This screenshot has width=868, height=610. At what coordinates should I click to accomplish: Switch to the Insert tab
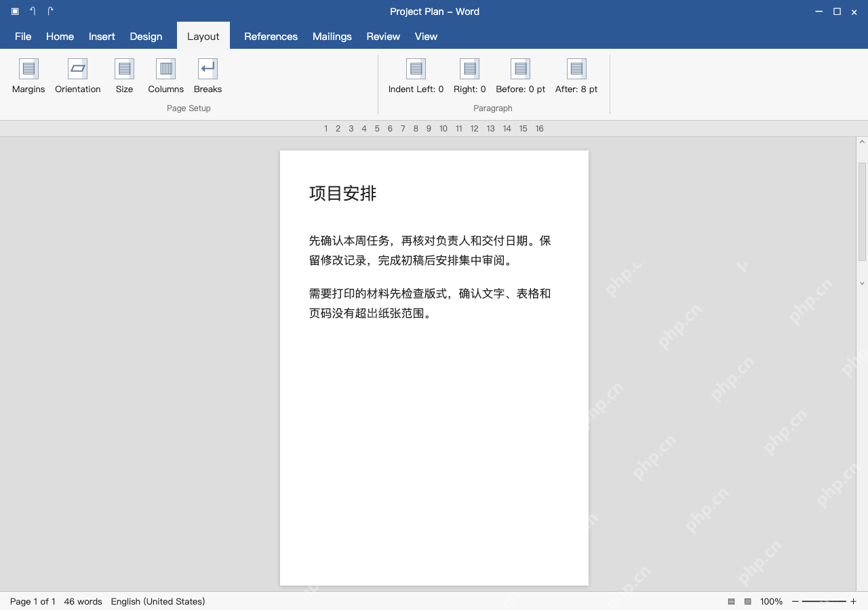pyautogui.click(x=102, y=37)
